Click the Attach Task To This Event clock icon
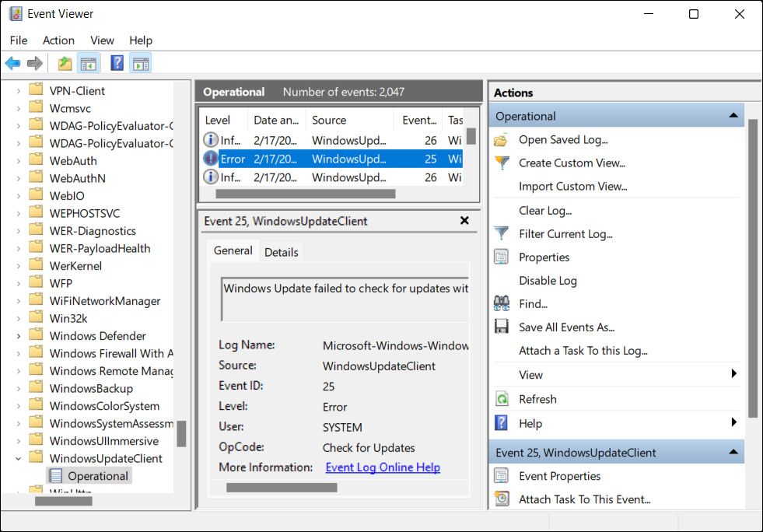Viewport: 763px width, 532px height. click(502, 499)
